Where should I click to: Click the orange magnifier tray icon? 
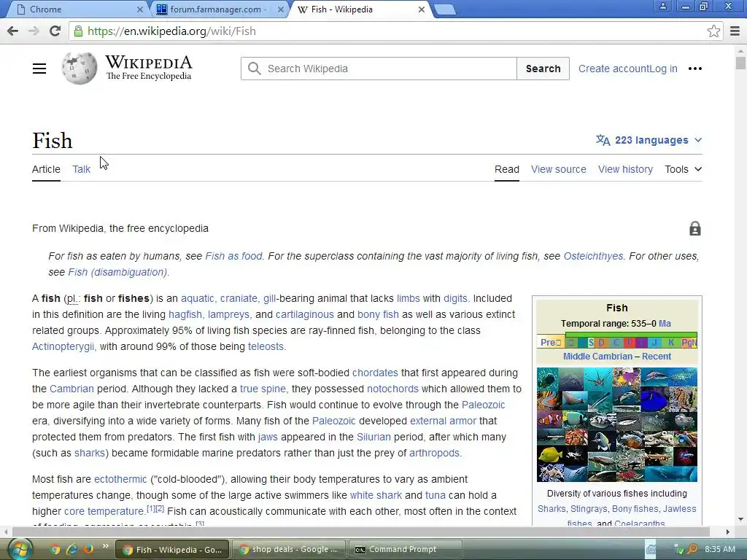pos(692,550)
